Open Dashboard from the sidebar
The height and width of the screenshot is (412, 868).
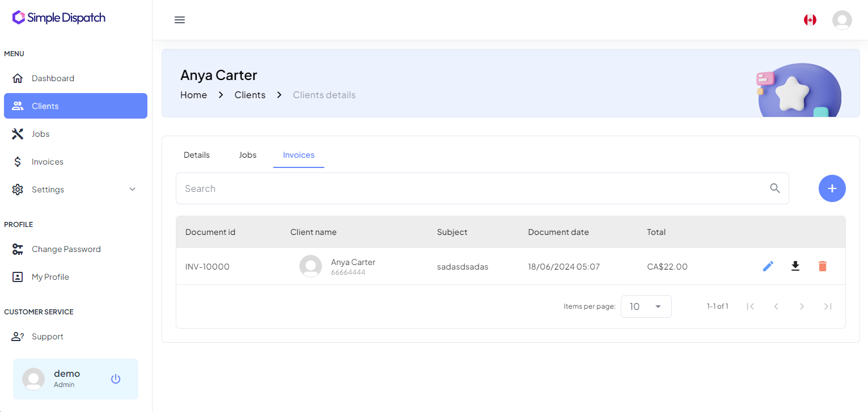click(53, 78)
